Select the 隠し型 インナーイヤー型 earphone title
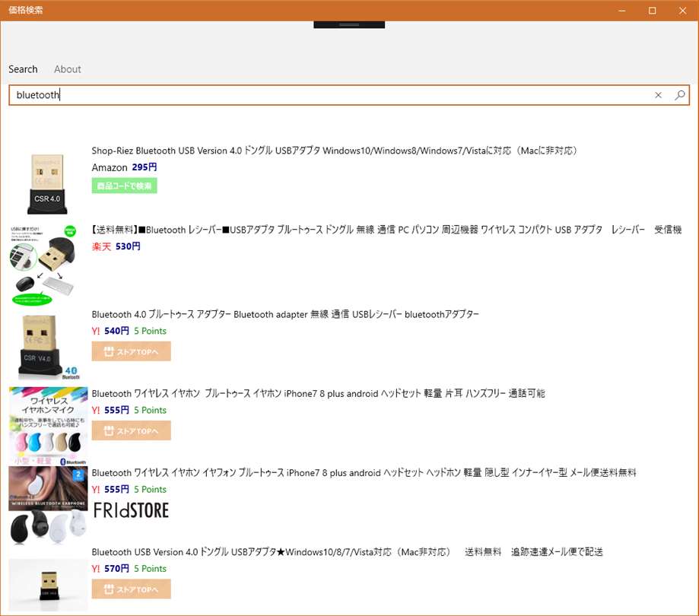 (x=364, y=472)
